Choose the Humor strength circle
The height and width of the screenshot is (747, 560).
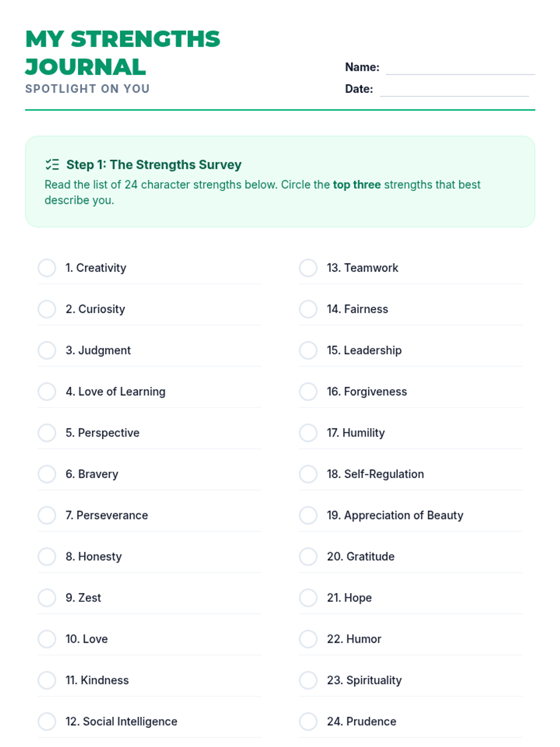(x=308, y=639)
